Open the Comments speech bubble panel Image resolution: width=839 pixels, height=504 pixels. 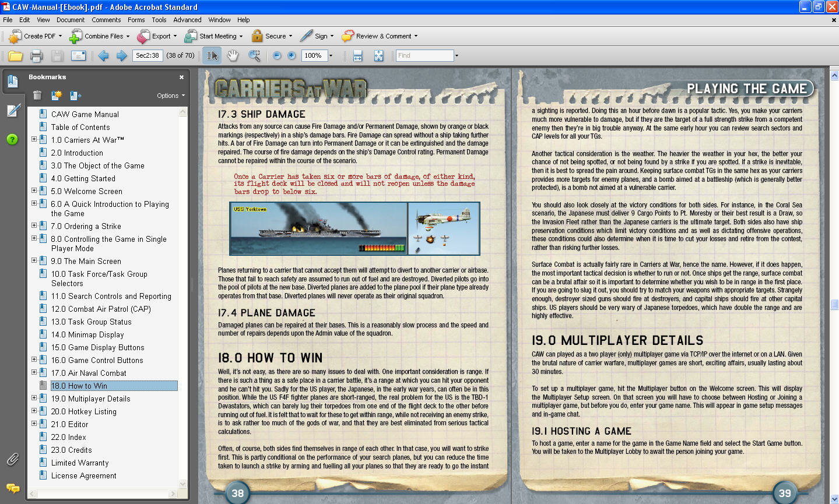pyautogui.click(x=12, y=488)
